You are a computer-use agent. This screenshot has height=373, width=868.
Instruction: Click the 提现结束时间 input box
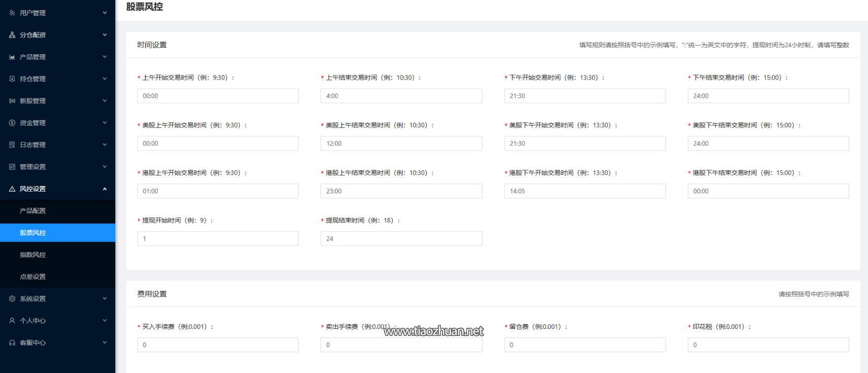(401, 239)
